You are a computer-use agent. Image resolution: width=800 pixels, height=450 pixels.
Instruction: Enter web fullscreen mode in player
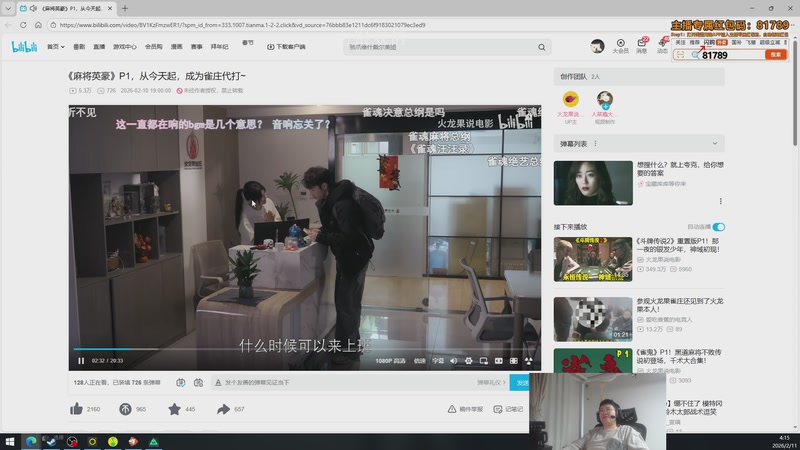[514, 361]
